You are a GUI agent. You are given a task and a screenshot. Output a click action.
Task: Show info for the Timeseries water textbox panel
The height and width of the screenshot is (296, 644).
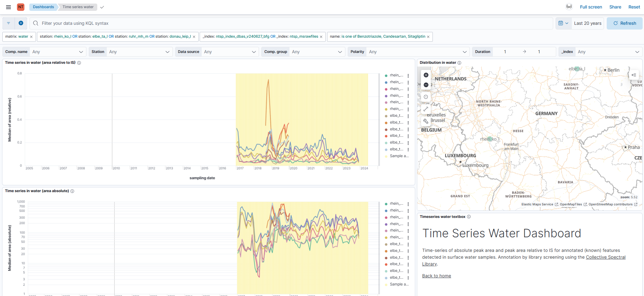click(x=469, y=217)
